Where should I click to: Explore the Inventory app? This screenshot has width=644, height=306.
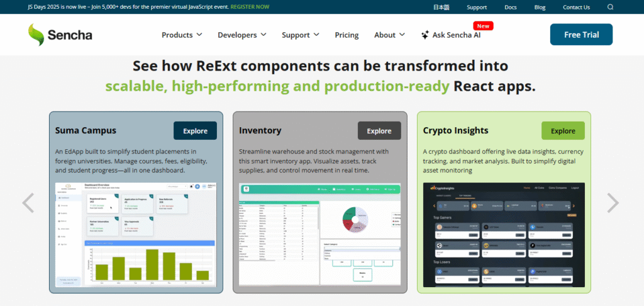pyautogui.click(x=379, y=131)
